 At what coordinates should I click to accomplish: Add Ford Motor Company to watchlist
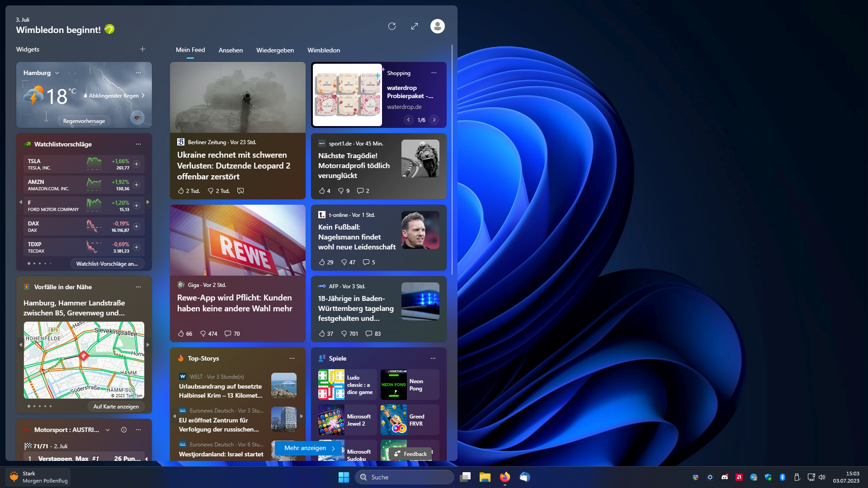click(x=137, y=206)
